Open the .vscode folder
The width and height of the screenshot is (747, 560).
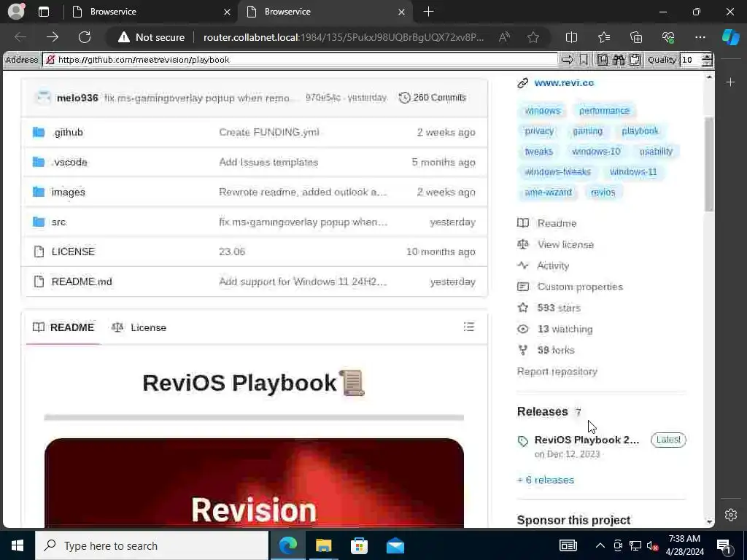69,162
